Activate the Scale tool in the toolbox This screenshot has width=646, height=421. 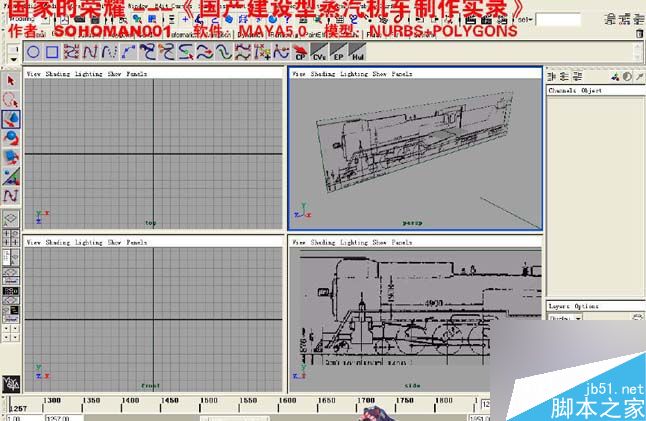(x=11, y=157)
